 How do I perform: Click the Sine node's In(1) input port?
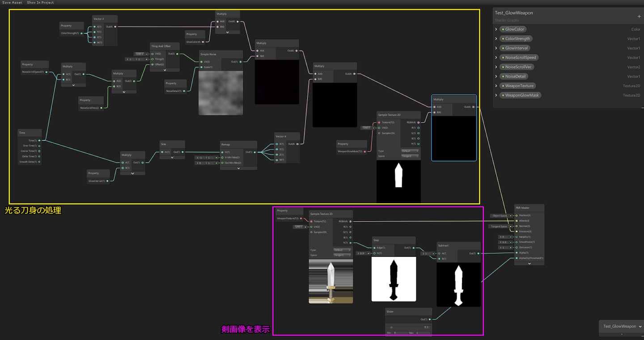click(x=162, y=152)
